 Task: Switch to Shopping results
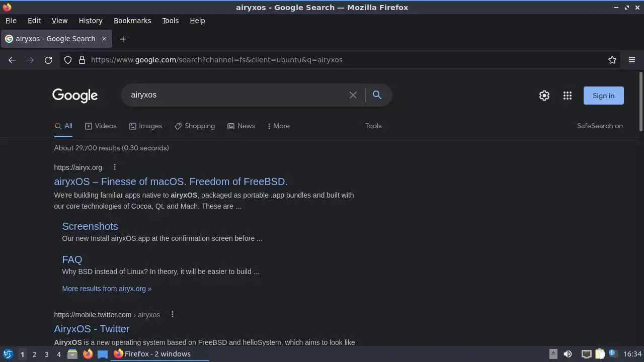[195, 126]
